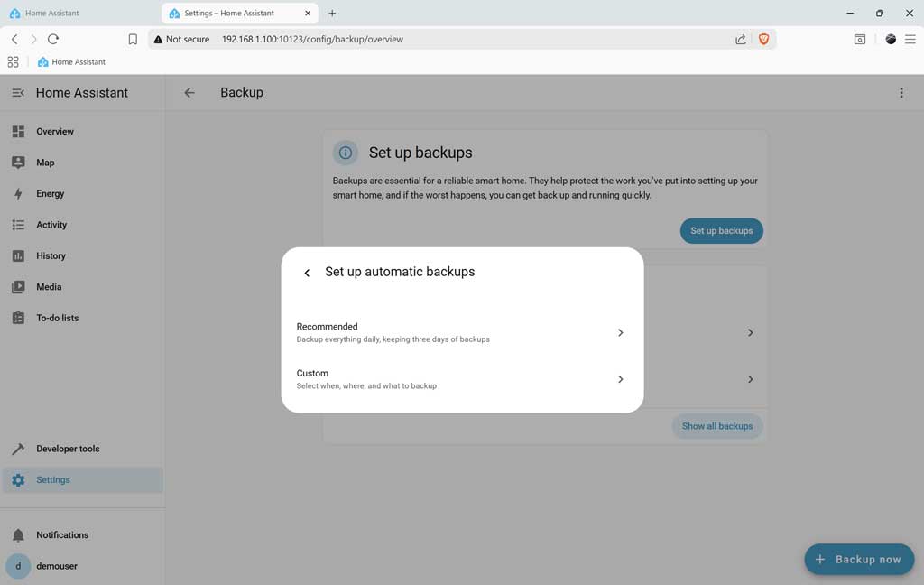Viewport: 924px width, 585px height.
Task: Open the Overview dashboard icon
Action: pos(18,132)
